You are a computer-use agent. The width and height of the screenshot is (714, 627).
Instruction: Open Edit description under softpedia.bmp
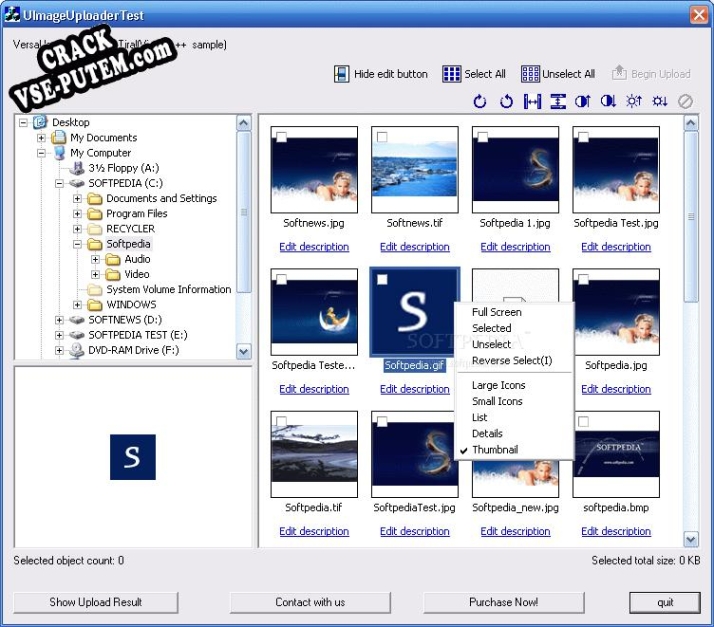tap(616, 531)
